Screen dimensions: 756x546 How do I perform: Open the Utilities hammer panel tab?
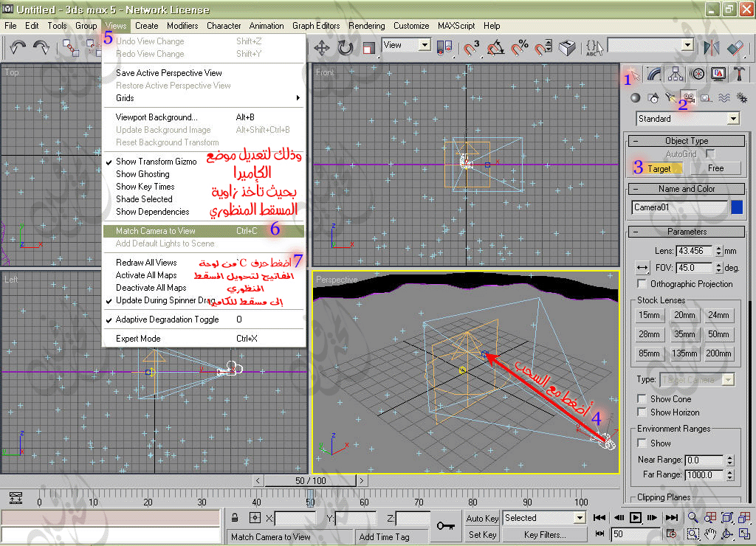[x=739, y=74]
